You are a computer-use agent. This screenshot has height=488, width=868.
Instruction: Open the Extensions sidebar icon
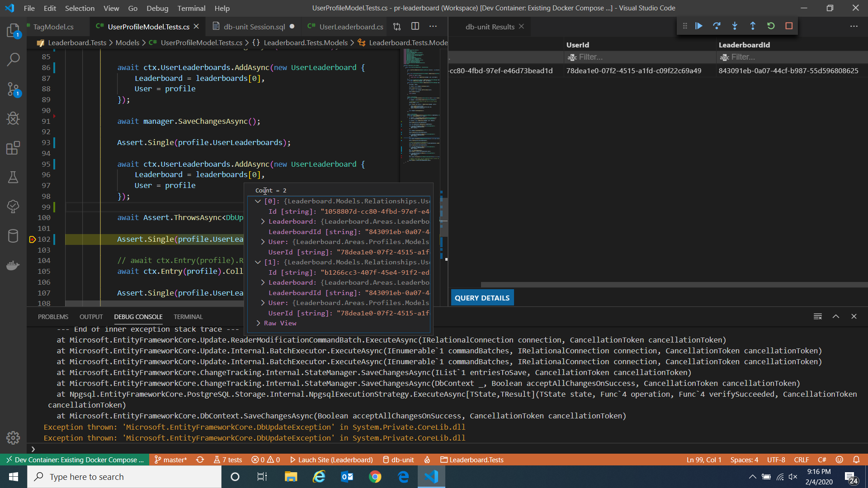pos(13,148)
